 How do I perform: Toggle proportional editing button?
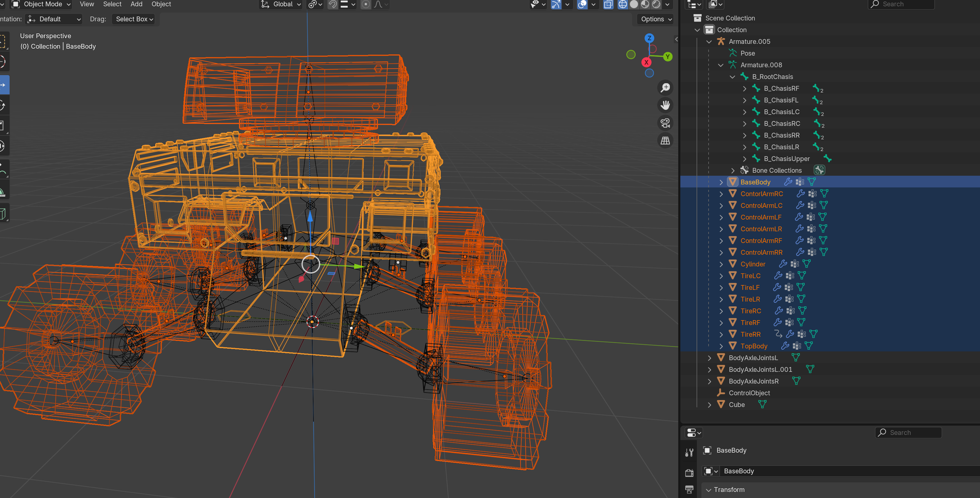[x=365, y=4]
